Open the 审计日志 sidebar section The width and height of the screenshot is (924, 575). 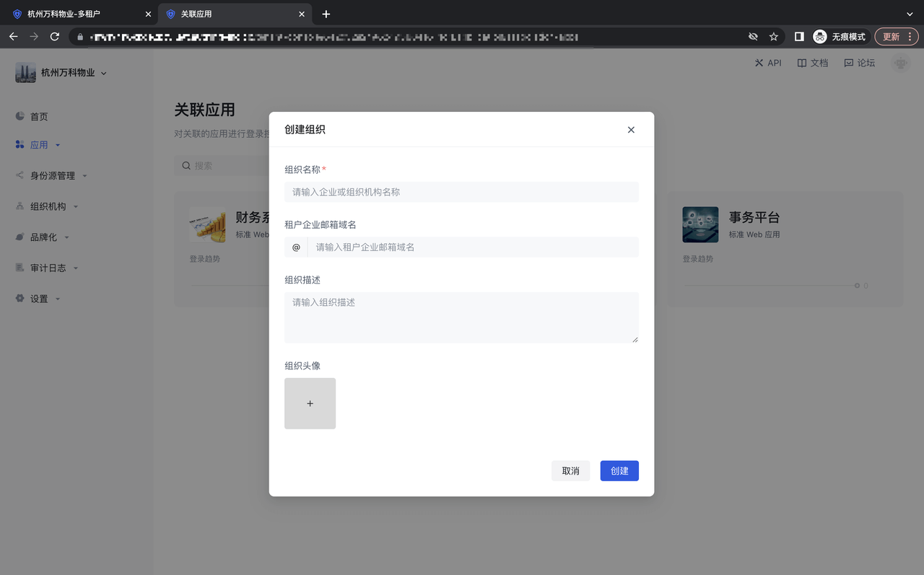point(48,268)
